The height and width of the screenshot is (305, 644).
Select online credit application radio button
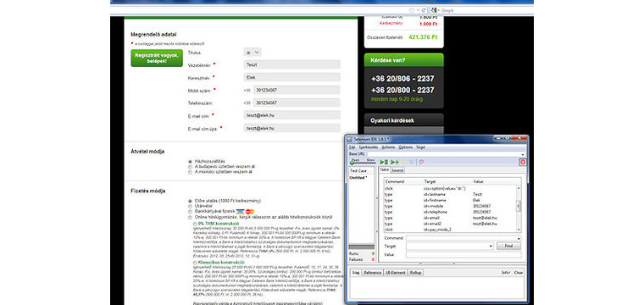pos(190,217)
